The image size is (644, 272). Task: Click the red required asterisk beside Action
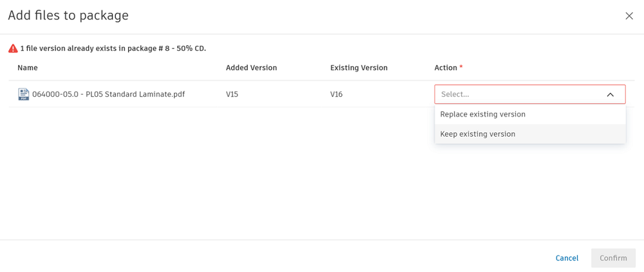(x=461, y=67)
